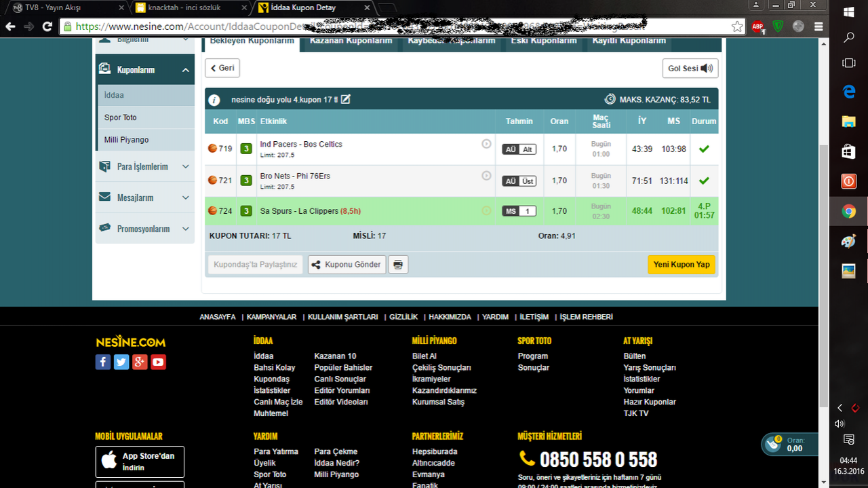The image size is (868, 488).
Task: Show hidden system tray icons
Action: click(x=840, y=408)
